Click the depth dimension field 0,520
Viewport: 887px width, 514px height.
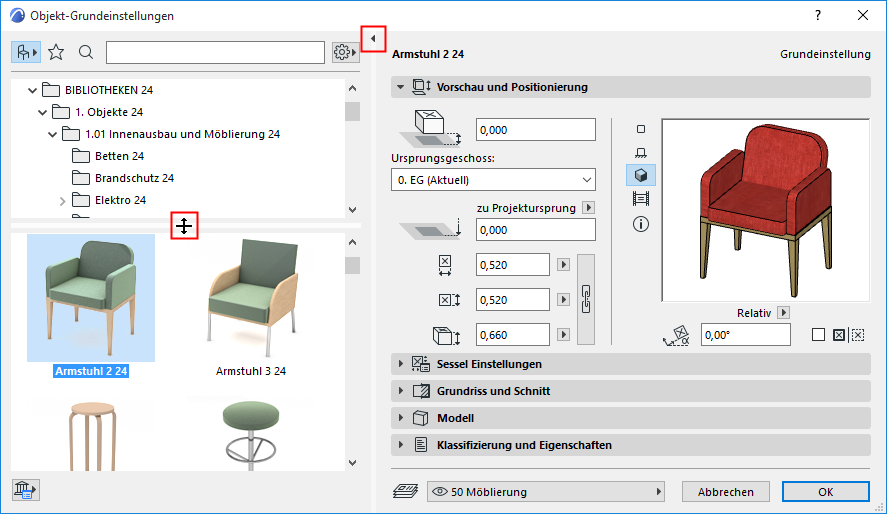click(513, 300)
